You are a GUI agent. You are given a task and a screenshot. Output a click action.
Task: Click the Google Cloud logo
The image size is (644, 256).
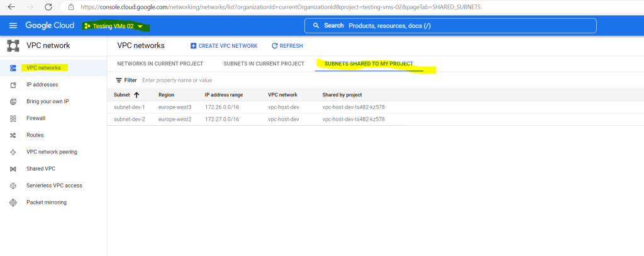(50, 26)
